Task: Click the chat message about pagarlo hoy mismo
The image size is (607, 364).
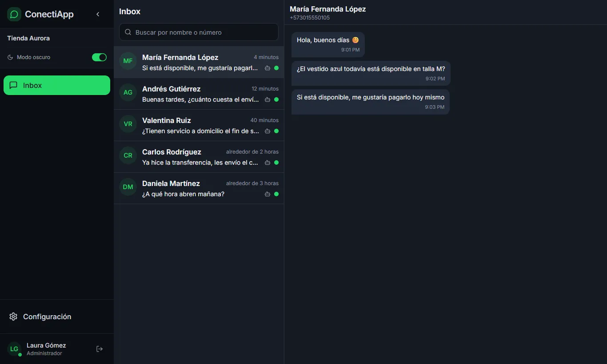Action: (x=371, y=102)
